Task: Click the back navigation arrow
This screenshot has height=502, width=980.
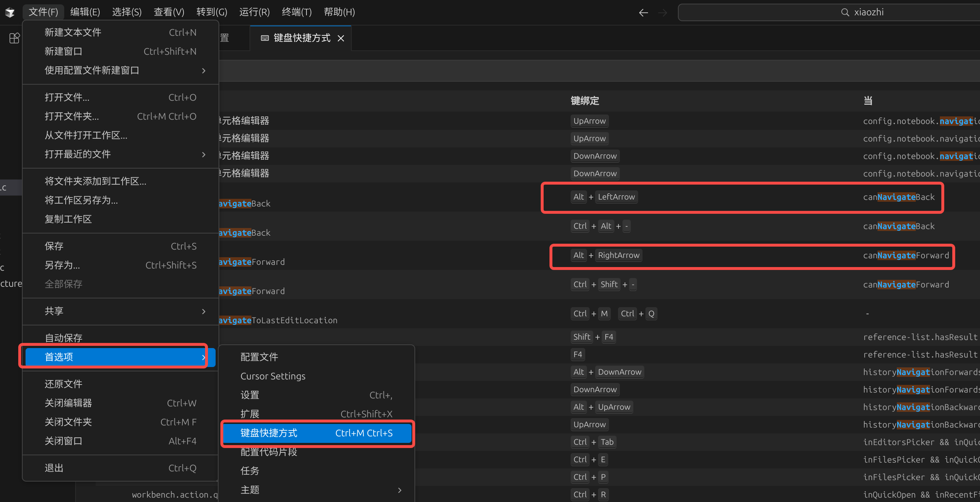Action: [643, 12]
